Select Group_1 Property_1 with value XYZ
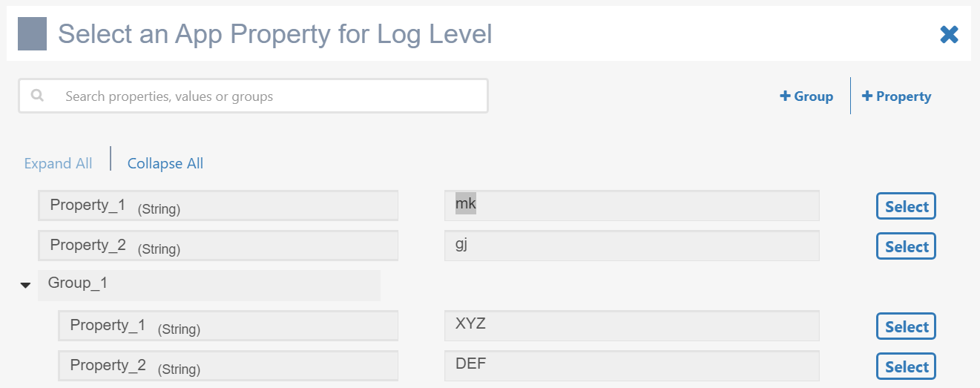Image resolution: width=980 pixels, height=388 pixels. (x=906, y=327)
